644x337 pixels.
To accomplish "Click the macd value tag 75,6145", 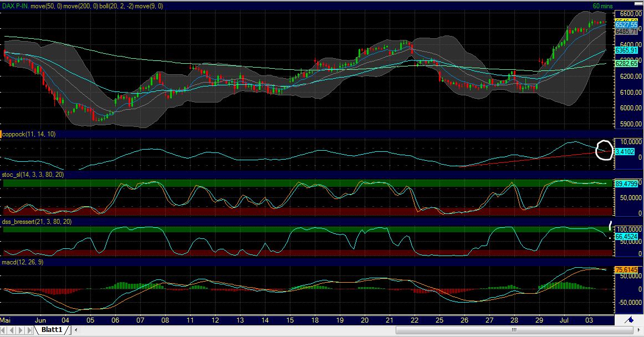I will coord(626,269).
